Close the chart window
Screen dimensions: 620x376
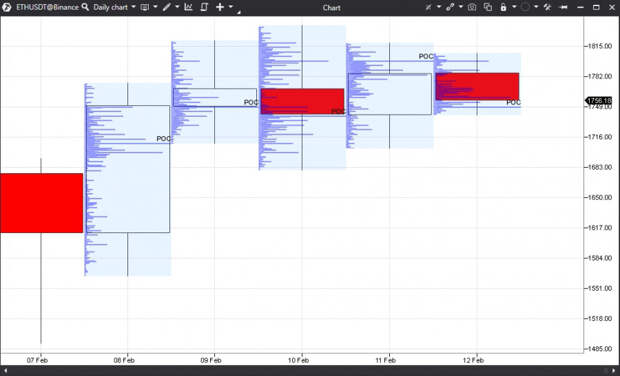(x=611, y=8)
